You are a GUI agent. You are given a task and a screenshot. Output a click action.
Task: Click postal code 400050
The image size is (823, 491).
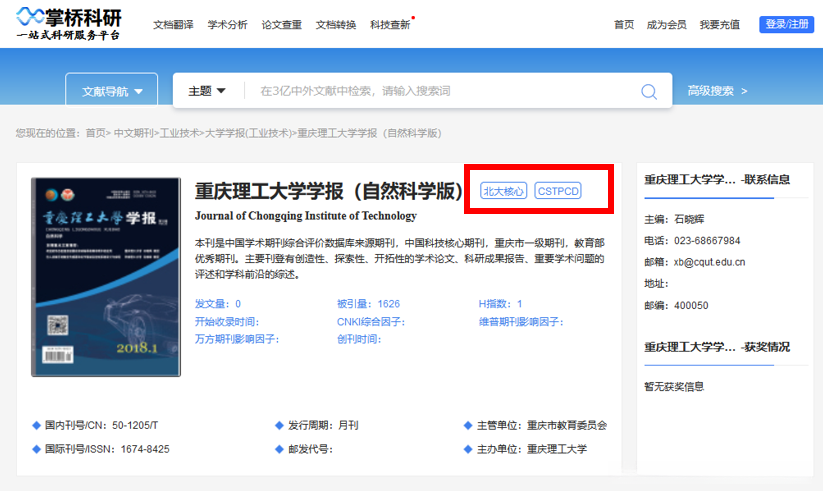pyautogui.click(x=691, y=305)
